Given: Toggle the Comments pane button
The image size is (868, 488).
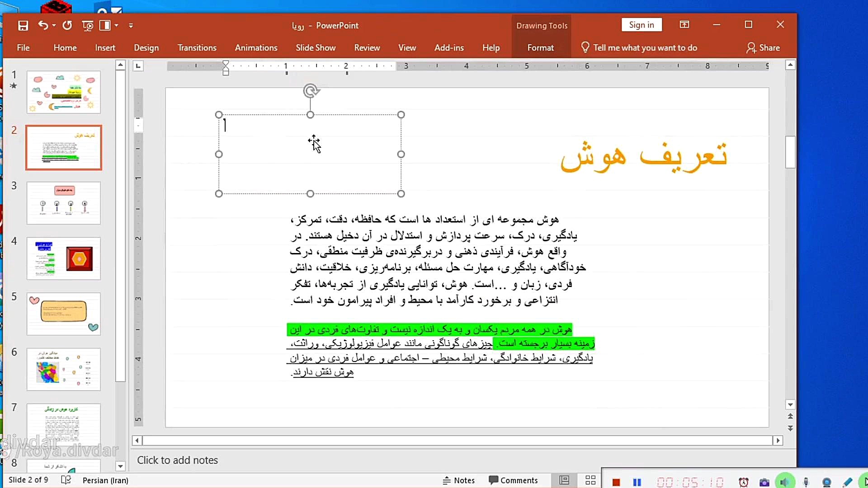Looking at the screenshot, I should point(513,480).
